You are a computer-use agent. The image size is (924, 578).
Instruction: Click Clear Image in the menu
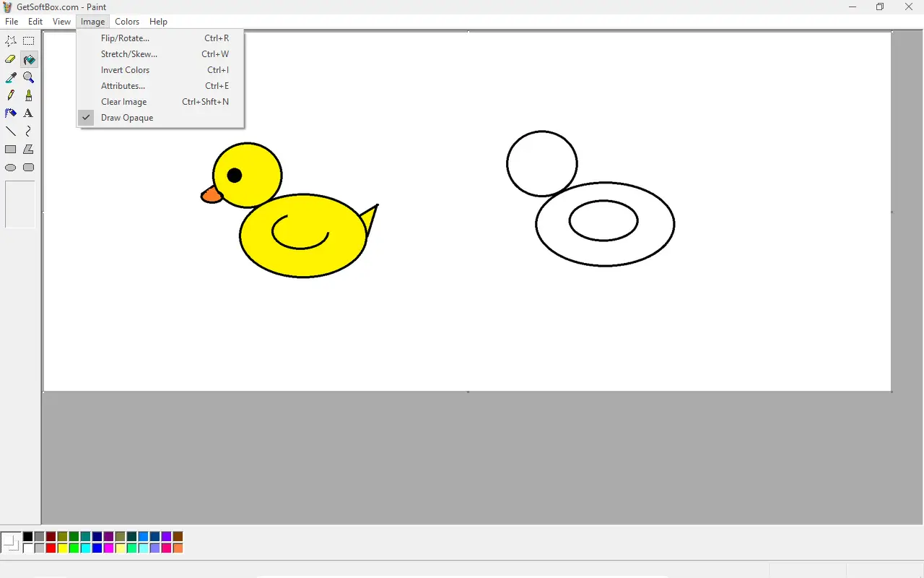coord(124,102)
